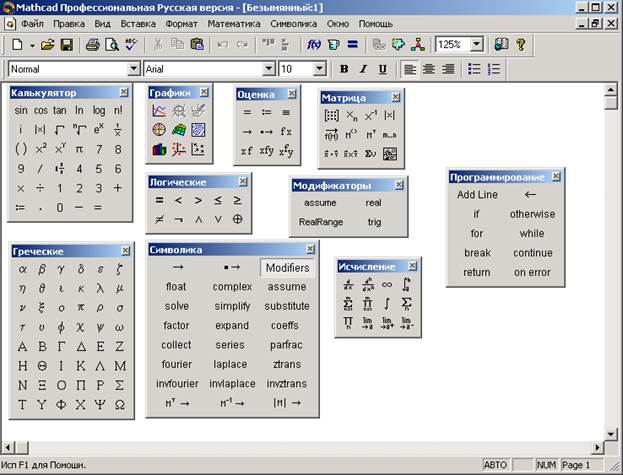623x475 pixels.
Task: Set center text alignment
Action: point(429,69)
